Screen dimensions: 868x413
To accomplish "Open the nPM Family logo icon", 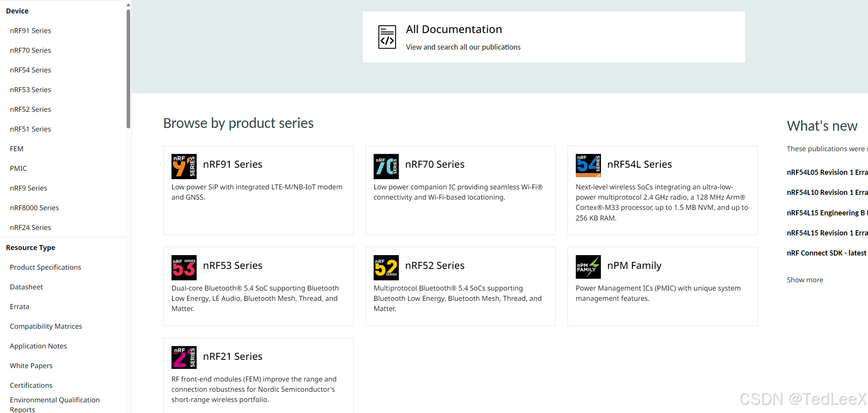I will coord(588,267).
